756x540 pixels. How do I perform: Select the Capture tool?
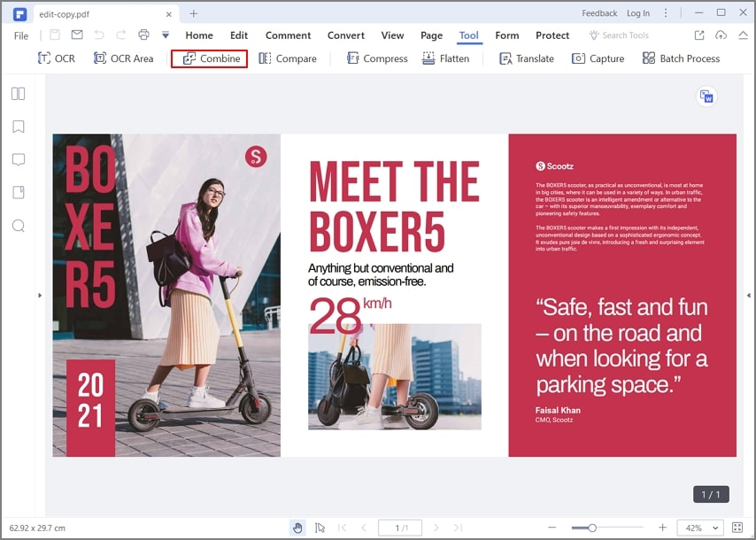point(598,58)
